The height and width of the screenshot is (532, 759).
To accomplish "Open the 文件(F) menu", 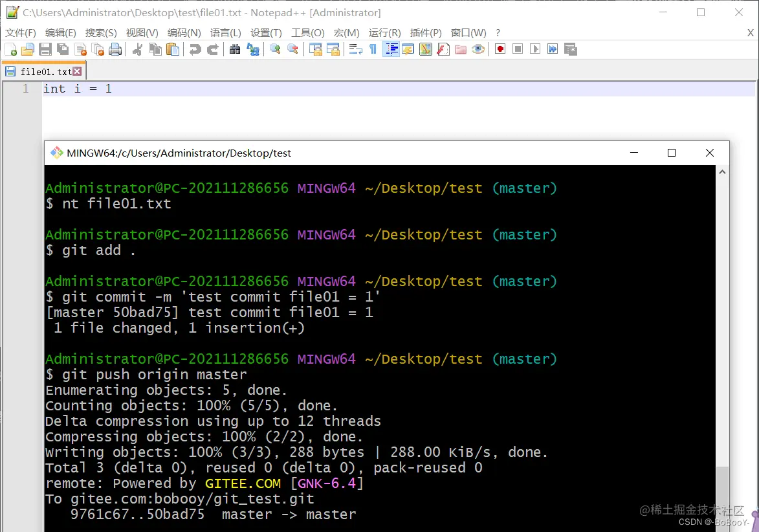I will (20, 33).
